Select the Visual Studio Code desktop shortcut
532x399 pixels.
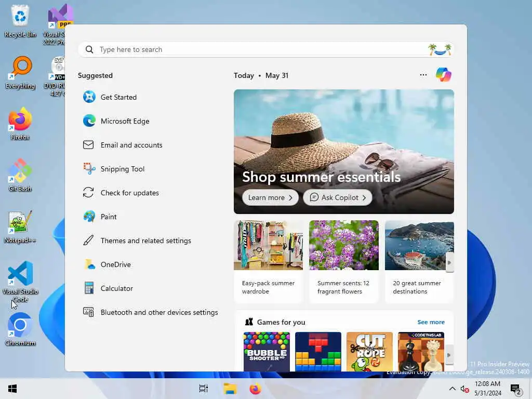[20, 281]
